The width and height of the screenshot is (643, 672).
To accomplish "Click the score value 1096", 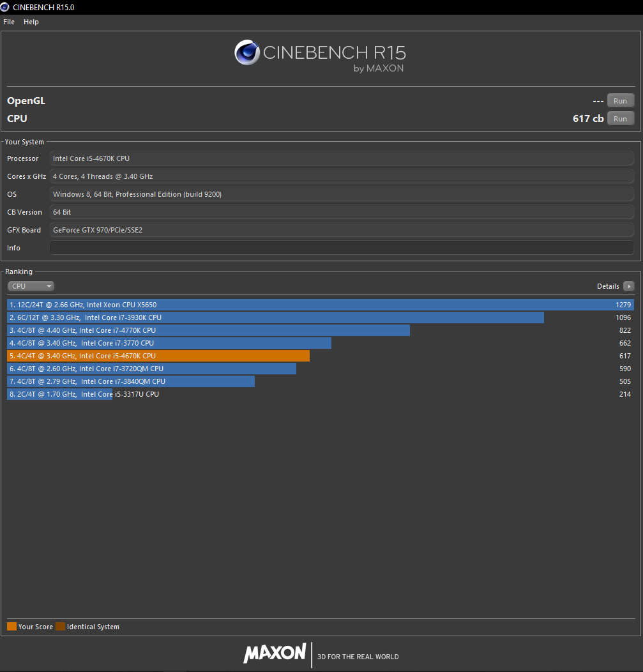I will click(623, 317).
